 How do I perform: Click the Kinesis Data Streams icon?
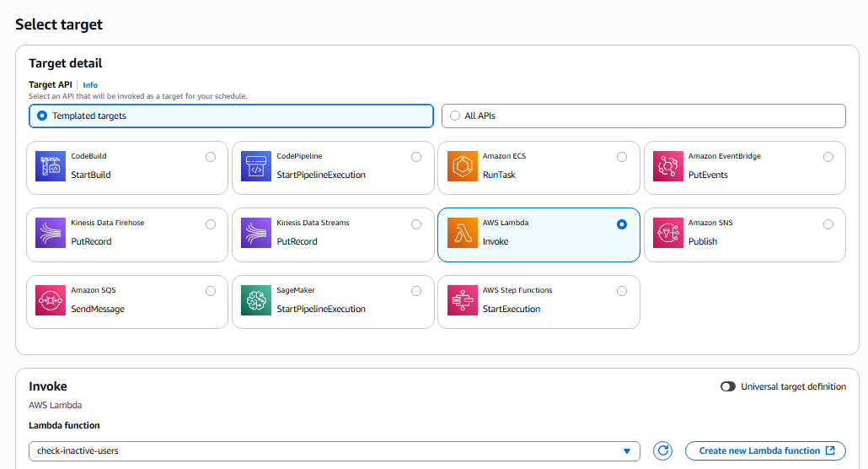pyautogui.click(x=256, y=233)
